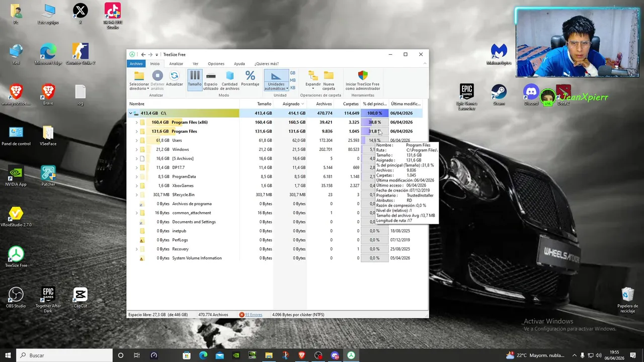Switch to Cantidad de archivos mode
Viewport: 644px width, 362px height.
pyautogui.click(x=230, y=80)
